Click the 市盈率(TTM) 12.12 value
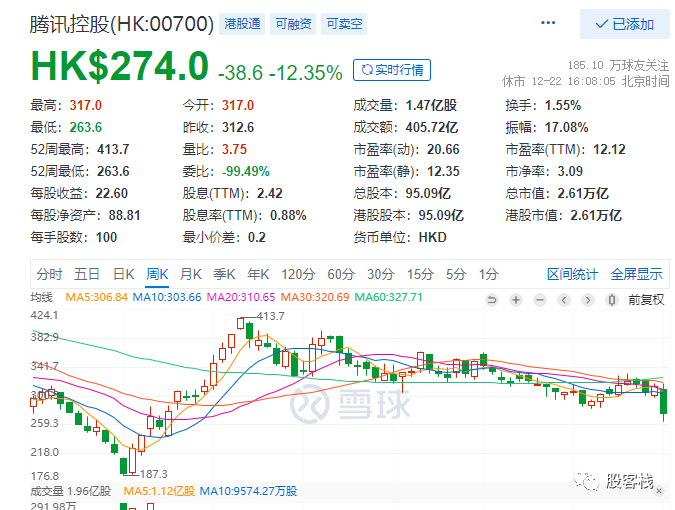 609,149
